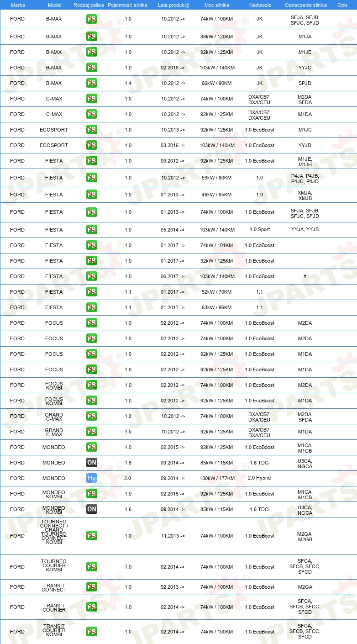Viewport: 357px width, 644px height.
Task: Select the Moc silnika column header
Action: [217, 5]
